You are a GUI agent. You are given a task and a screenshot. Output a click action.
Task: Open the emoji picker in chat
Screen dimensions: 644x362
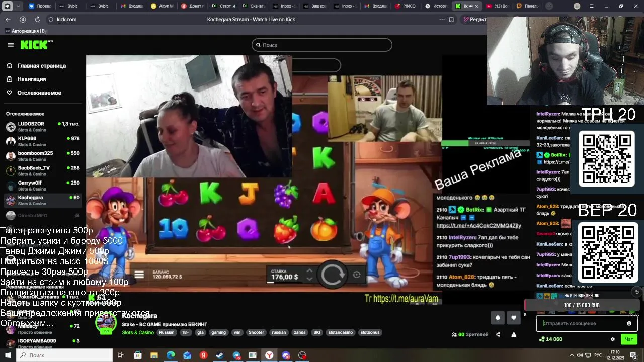tap(629, 323)
